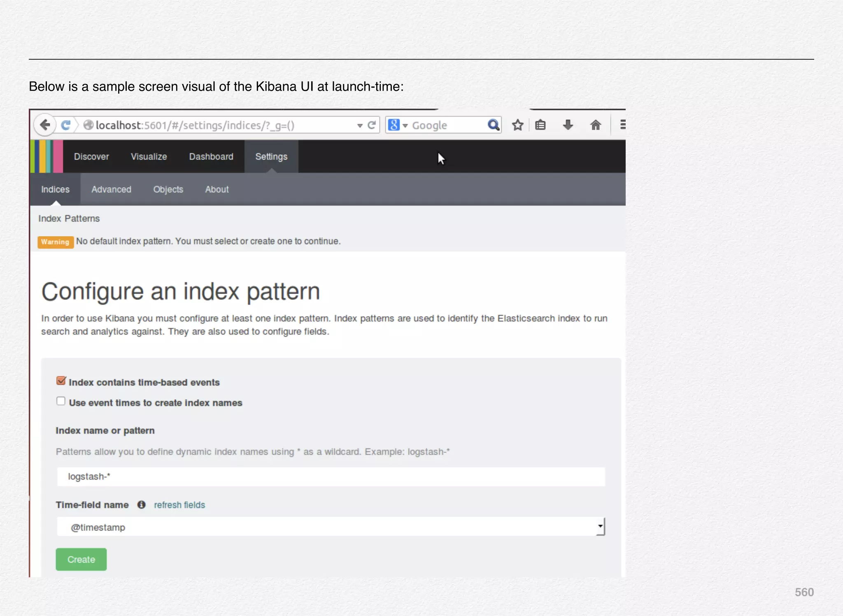843x616 pixels.
Task: Go to the browser home icon
Action: pos(596,125)
